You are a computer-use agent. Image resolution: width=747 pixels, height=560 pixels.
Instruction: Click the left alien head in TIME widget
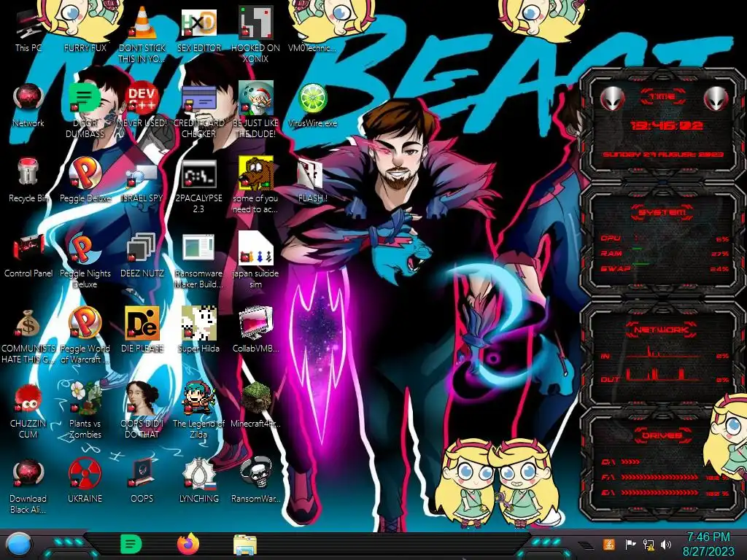pyautogui.click(x=613, y=99)
